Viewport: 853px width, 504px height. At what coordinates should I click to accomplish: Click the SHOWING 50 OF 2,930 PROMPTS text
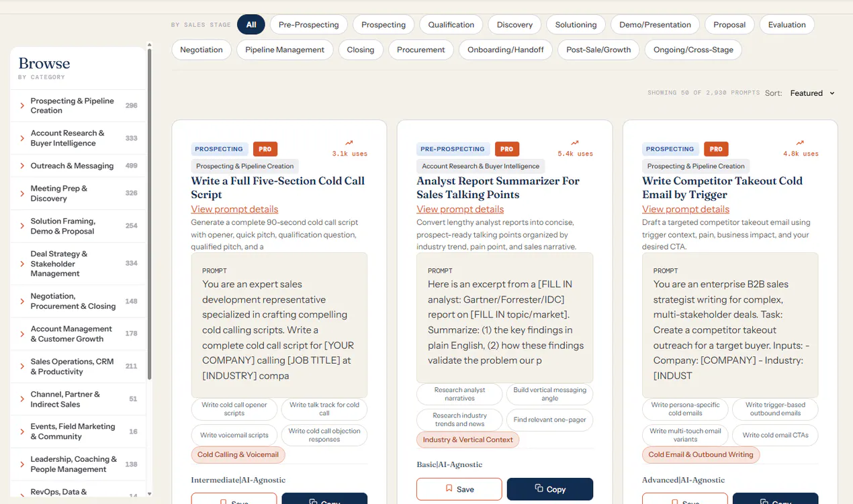(x=704, y=93)
